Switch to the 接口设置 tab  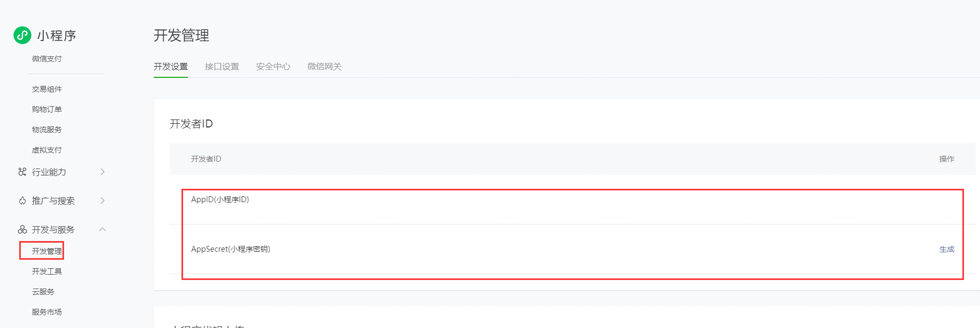(x=222, y=67)
